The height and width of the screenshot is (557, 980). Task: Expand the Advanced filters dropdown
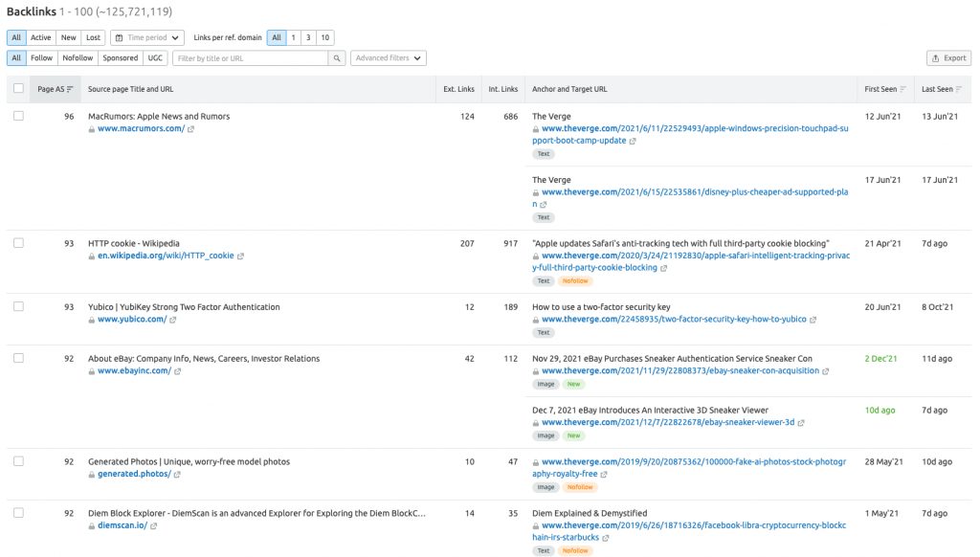(x=389, y=58)
